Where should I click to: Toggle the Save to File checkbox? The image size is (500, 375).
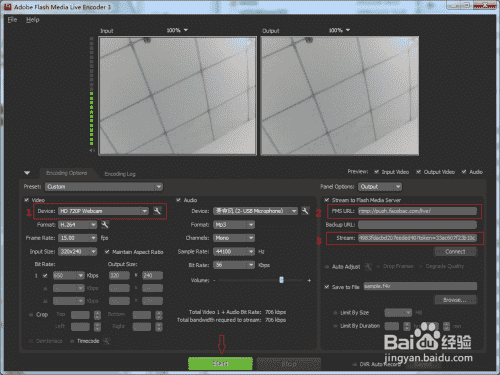pyautogui.click(x=327, y=287)
